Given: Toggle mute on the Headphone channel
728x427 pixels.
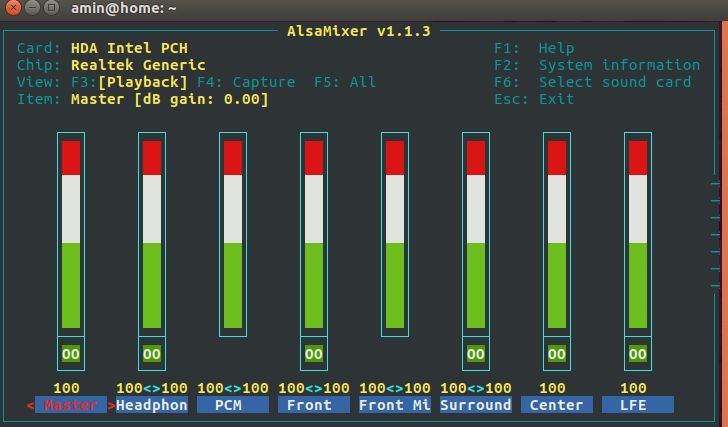Looking at the screenshot, I should [152, 354].
